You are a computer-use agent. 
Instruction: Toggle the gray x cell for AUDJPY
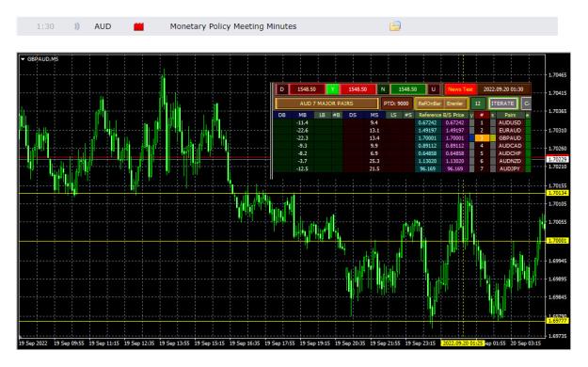(493, 168)
